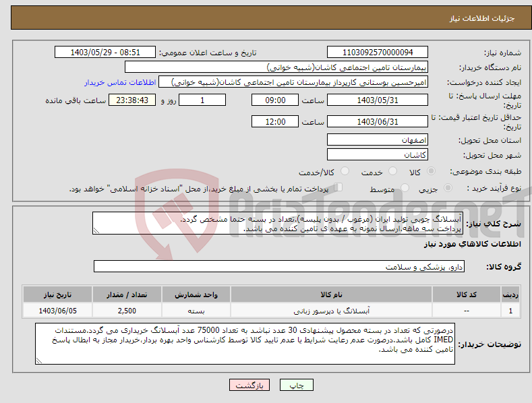Click the resize handle of buyer notes textarea
532x403 pixels.
coord(39,361)
